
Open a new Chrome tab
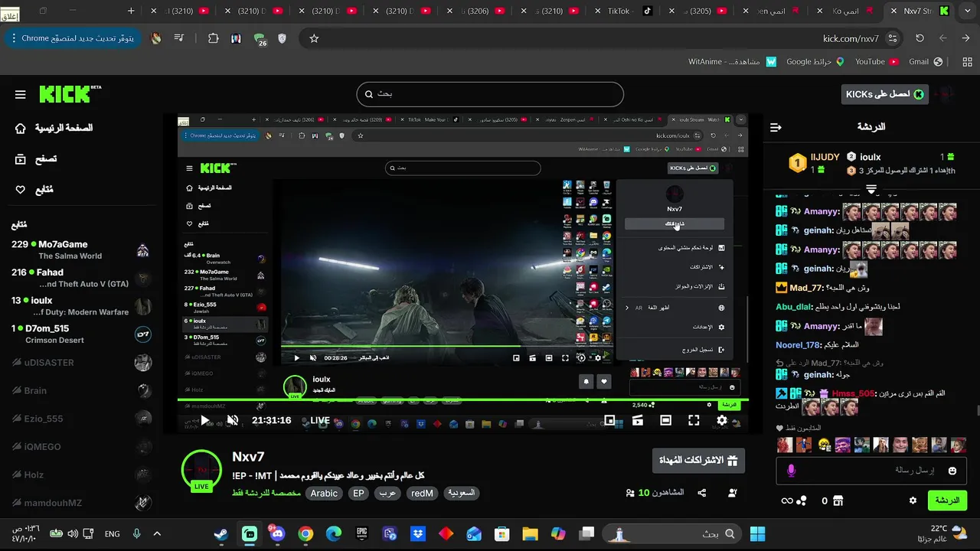coord(131,11)
